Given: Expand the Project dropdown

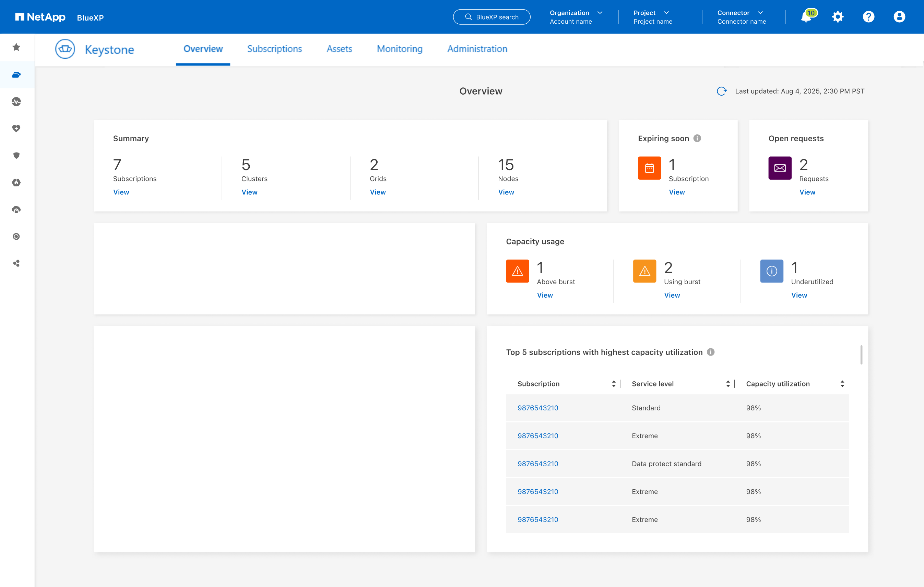Looking at the screenshot, I should [x=666, y=13].
